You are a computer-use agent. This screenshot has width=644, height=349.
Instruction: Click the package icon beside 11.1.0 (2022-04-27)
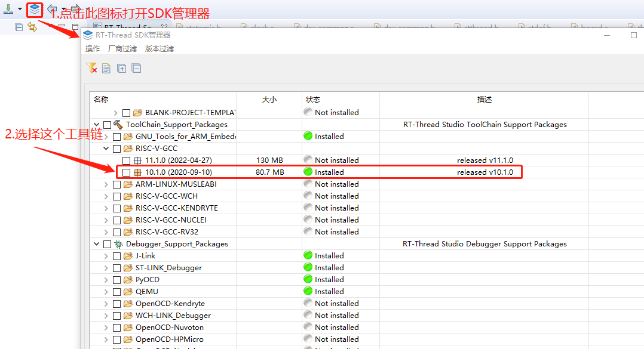pyautogui.click(x=137, y=160)
